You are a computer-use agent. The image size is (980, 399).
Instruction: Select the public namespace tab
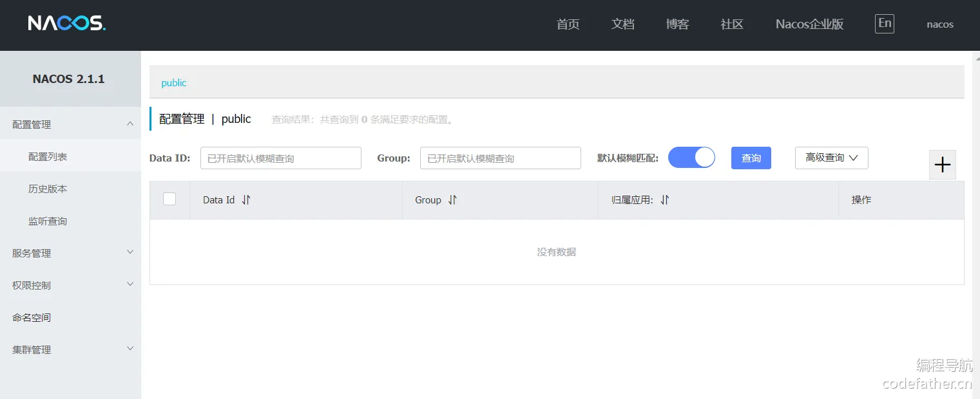[174, 82]
